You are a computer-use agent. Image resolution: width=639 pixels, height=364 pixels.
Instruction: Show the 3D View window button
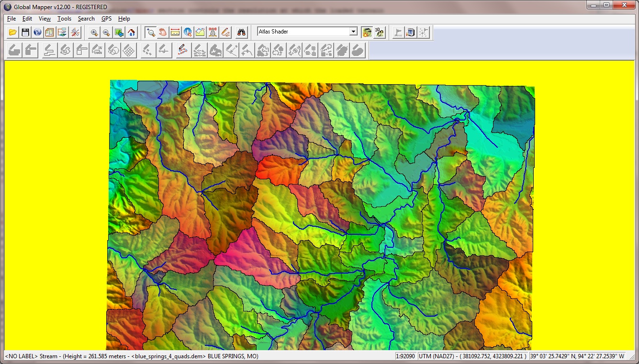380,33
